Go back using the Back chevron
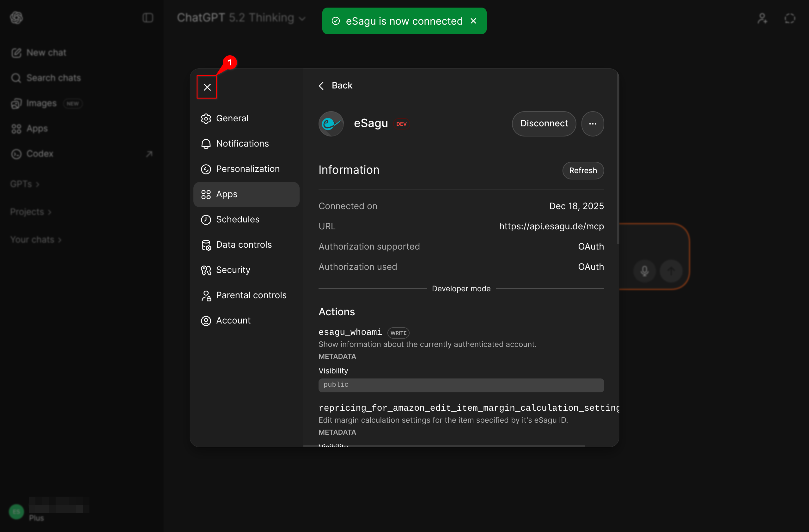Screen dimensions: 809x532 (322, 86)
